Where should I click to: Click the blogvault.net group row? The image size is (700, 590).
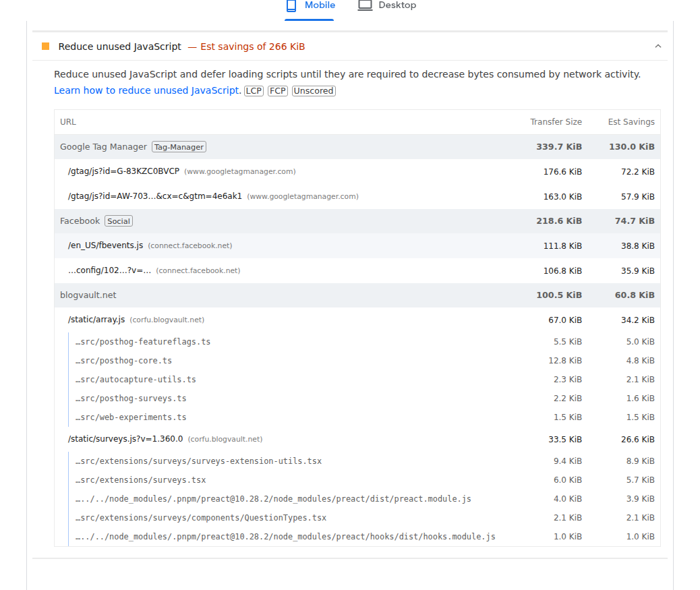point(357,295)
